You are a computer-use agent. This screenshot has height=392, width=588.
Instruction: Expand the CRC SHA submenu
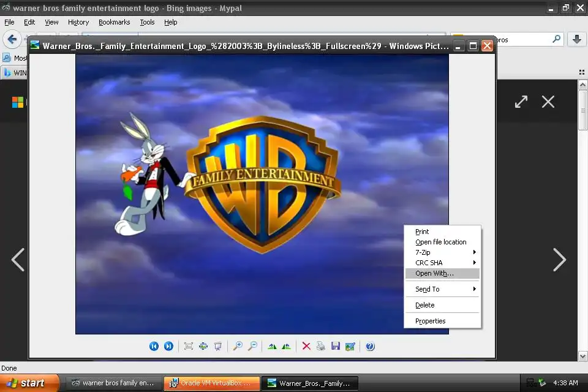(442, 263)
